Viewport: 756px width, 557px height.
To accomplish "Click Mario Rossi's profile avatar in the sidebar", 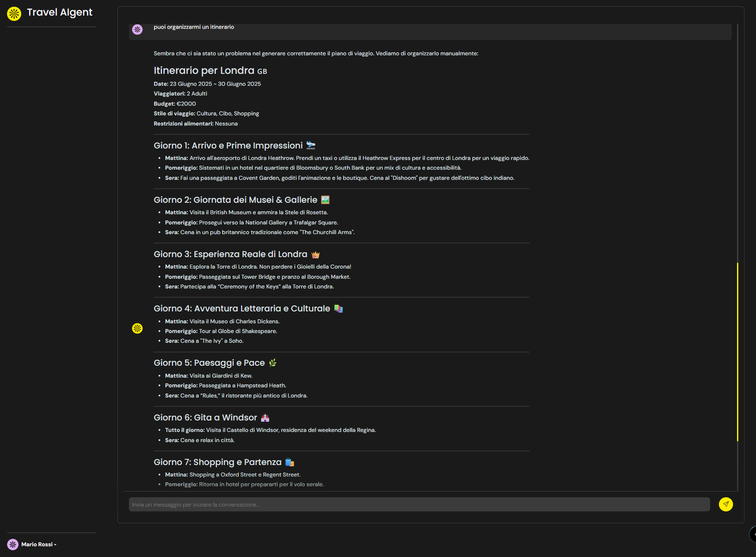I will coord(13,544).
